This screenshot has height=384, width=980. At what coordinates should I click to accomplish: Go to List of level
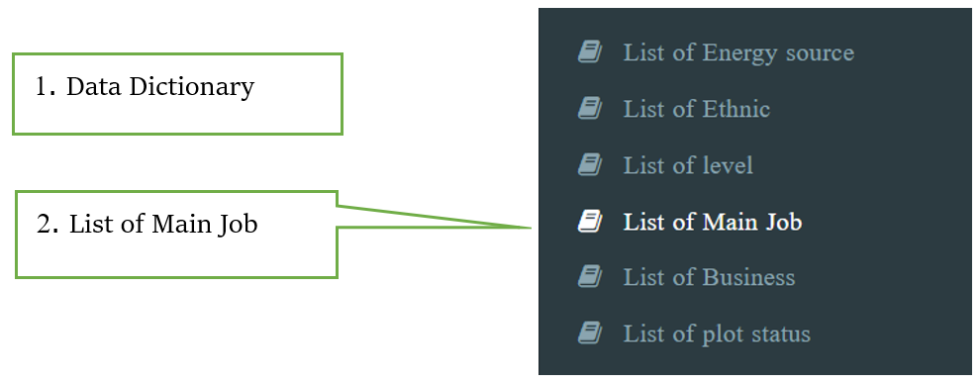(x=688, y=165)
